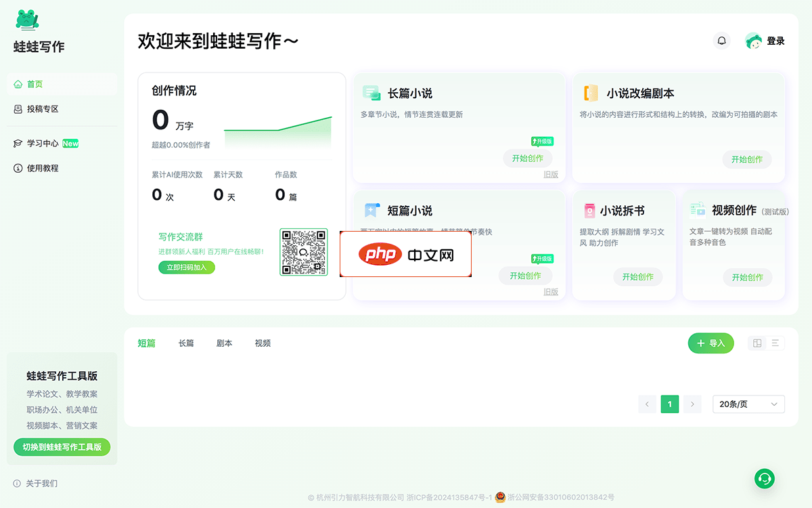Screen dimensions: 812x508
Task: Start creating under 视频创作
Action: [x=747, y=277]
